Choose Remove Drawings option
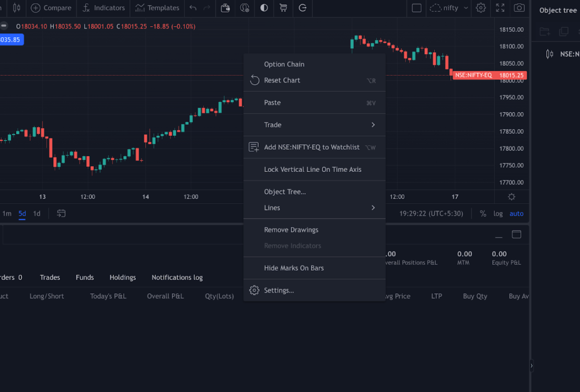The height and width of the screenshot is (392, 580). click(315, 230)
